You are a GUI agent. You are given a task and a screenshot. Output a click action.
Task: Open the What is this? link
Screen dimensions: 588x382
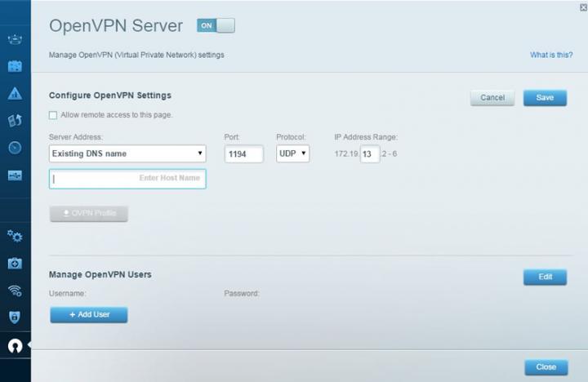[551, 56]
